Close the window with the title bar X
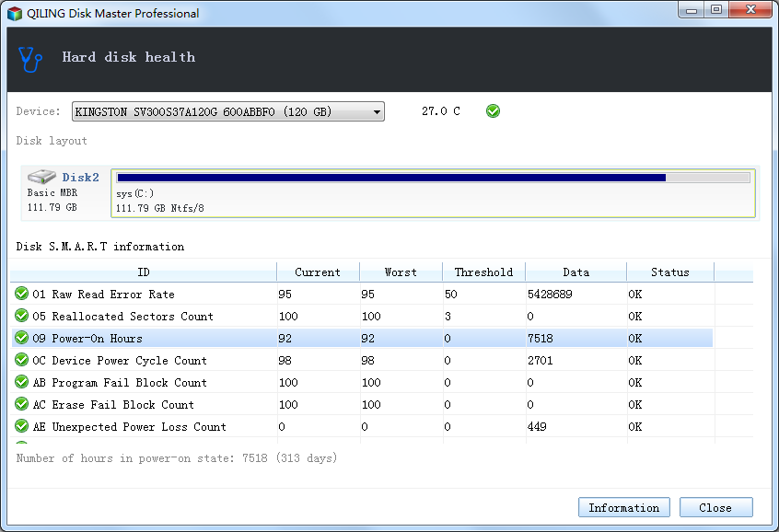This screenshot has width=779, height=532. point(750,10)
